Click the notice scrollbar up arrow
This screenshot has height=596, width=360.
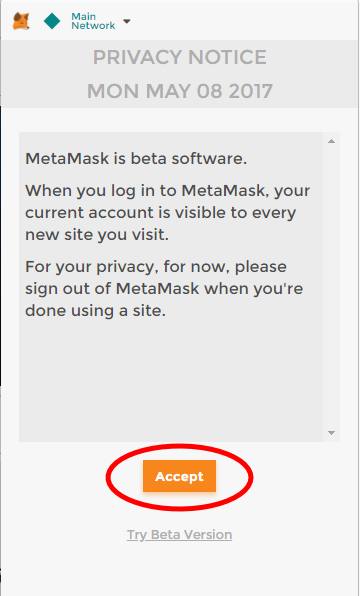pyautogui.click(x=331, y=141)
